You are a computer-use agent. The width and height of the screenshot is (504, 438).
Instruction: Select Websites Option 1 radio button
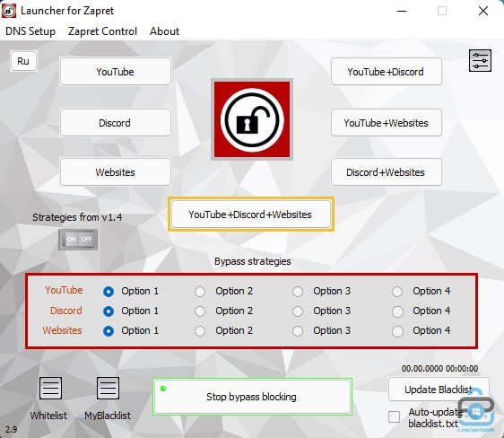coord(109,331)
